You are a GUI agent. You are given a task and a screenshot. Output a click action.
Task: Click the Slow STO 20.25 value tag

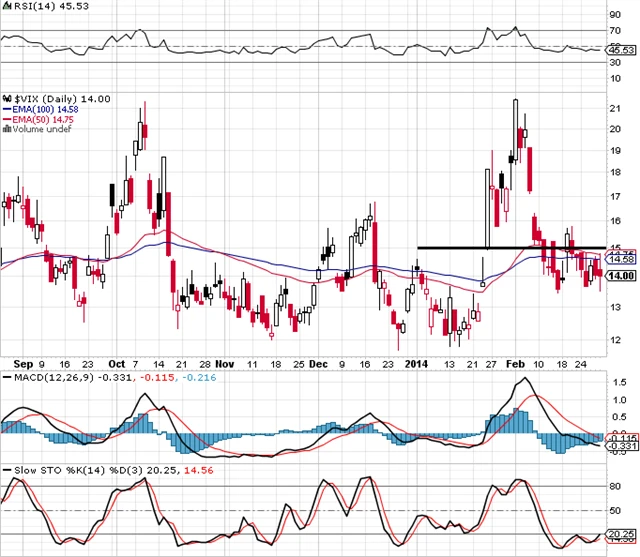click(x=622, y=535)
